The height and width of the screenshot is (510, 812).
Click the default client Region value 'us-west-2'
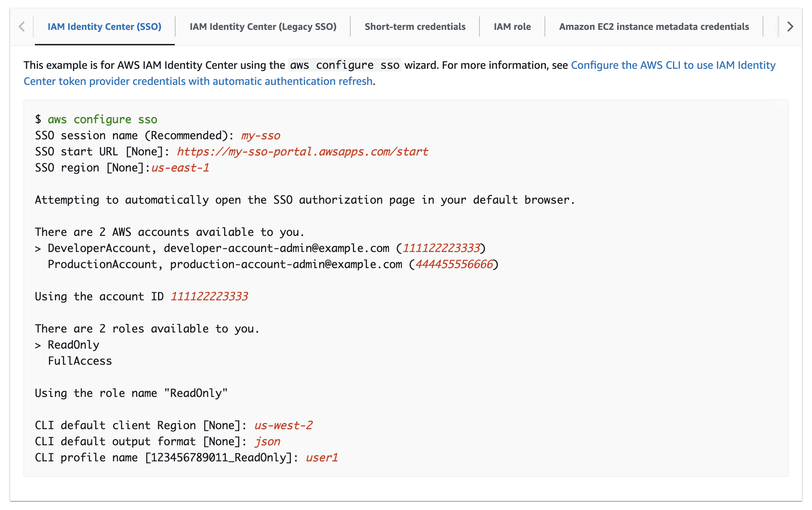[x=283, y=426]
